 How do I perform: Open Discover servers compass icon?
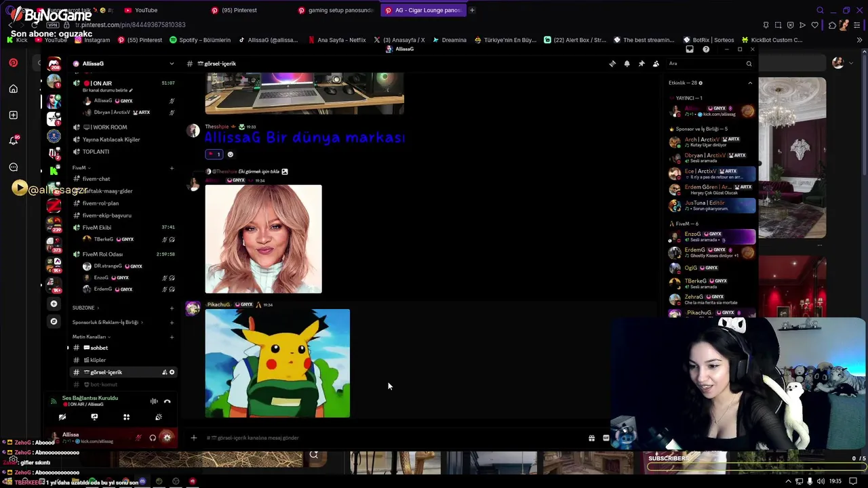54,321
